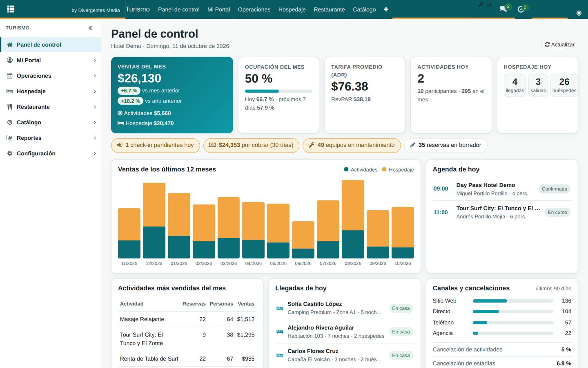Click the user icon beside Mi Portal
The height and width of the screenshot is (368, 588).
pos(10,60)
